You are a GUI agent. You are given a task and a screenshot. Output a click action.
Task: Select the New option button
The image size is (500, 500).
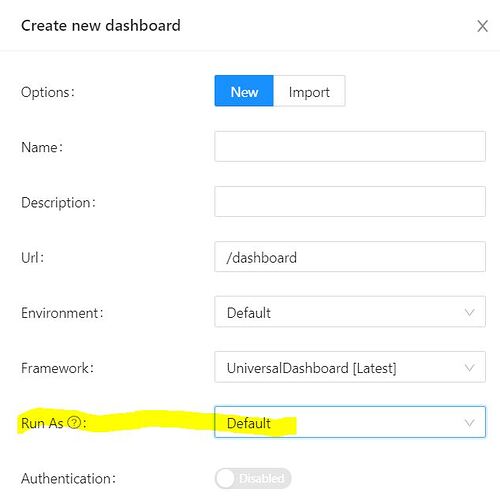(244, 91)
